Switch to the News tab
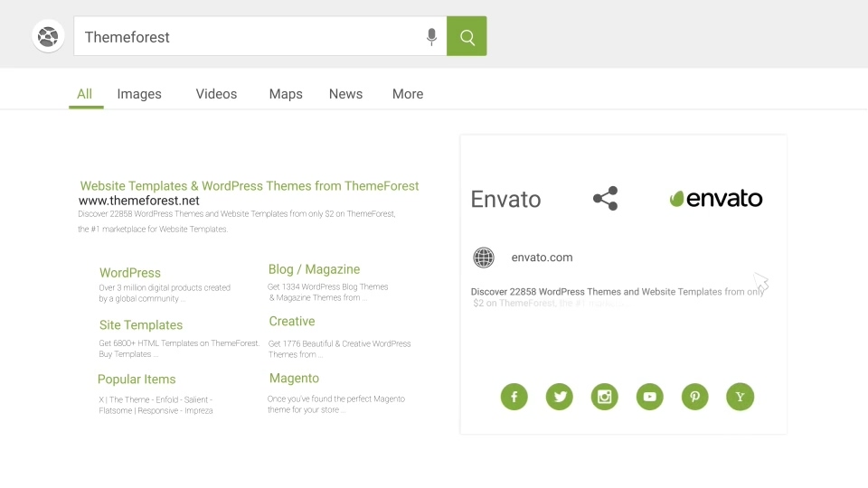The image size is (868, 488). click(x=346, y=94)
